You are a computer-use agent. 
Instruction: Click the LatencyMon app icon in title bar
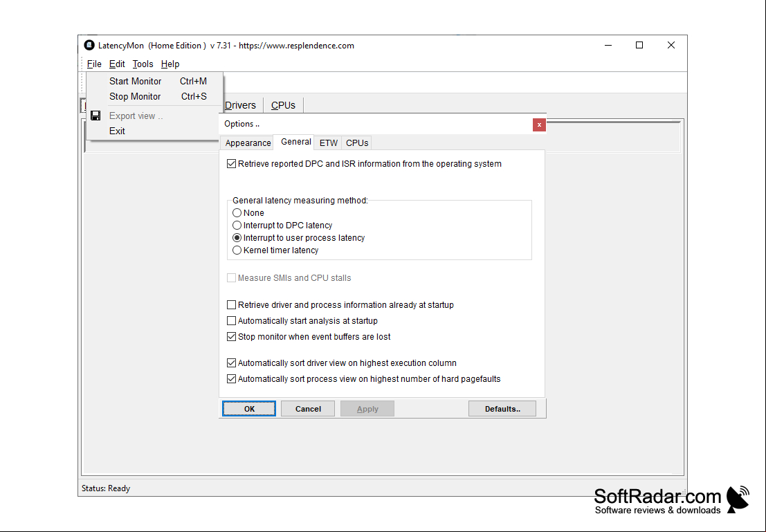[89, 46]
